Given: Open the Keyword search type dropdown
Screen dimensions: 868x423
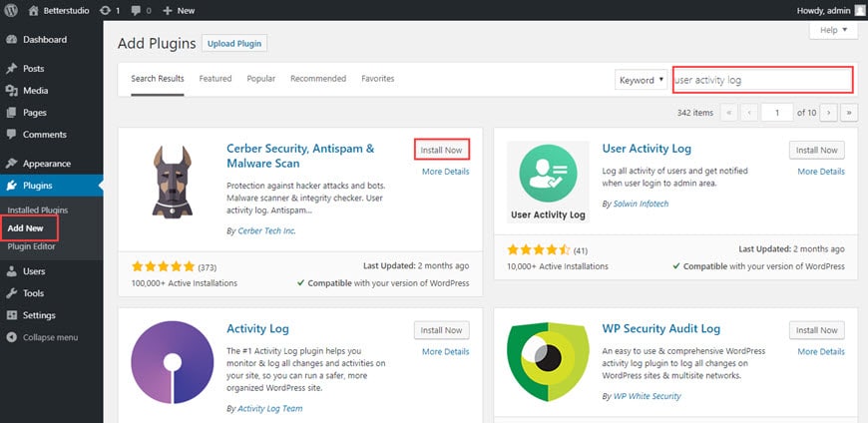Looking at the screenshot, I should click(x=642, y=80).
